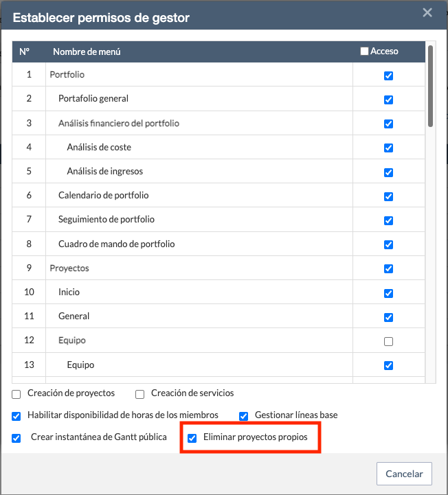Uncheck Eliminar proyectos propios

(x=192, y=438)
